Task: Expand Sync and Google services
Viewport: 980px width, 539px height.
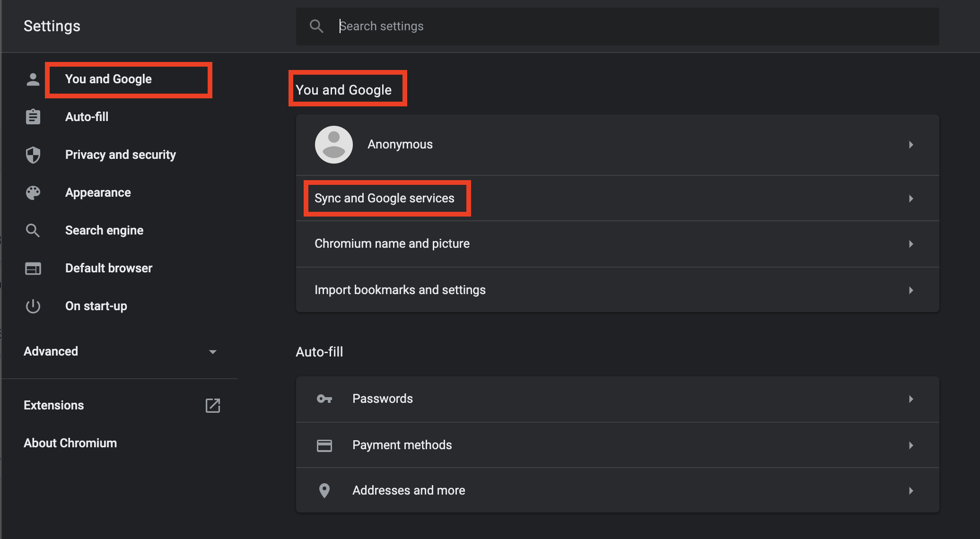Action: 910,199
